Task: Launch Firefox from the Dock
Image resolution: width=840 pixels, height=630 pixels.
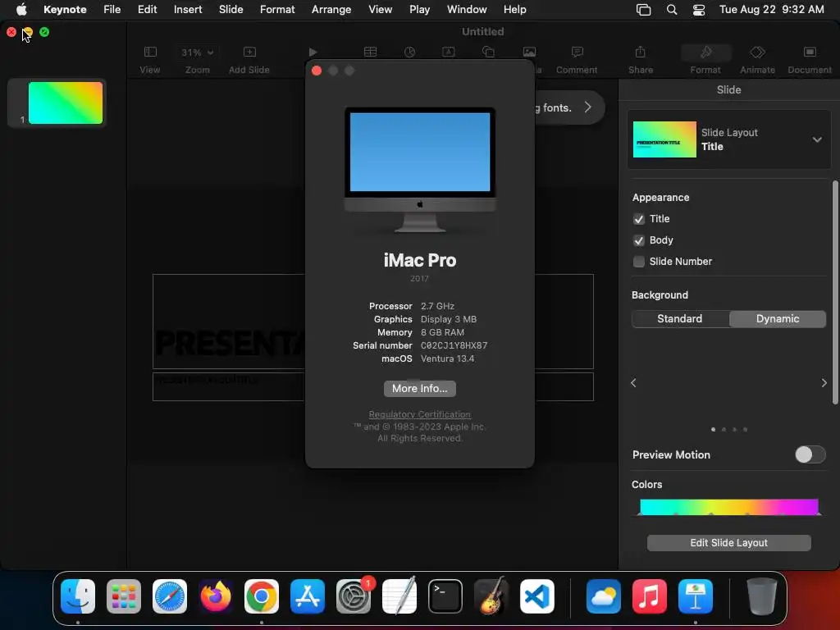Action: (216, 596)
